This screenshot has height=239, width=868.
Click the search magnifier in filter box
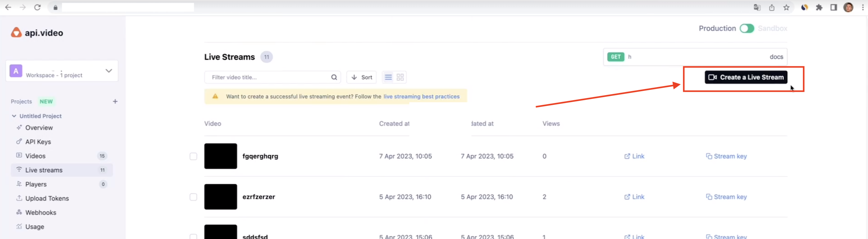[334, 77]
